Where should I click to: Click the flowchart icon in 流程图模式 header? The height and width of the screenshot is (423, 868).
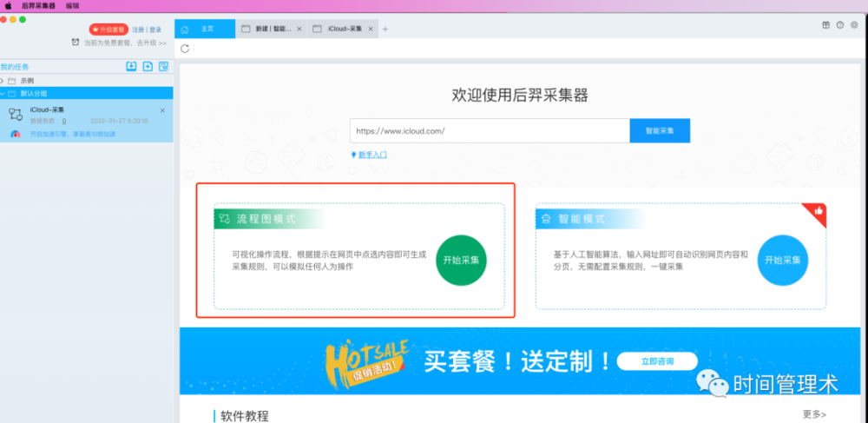(x=225, y=219)
